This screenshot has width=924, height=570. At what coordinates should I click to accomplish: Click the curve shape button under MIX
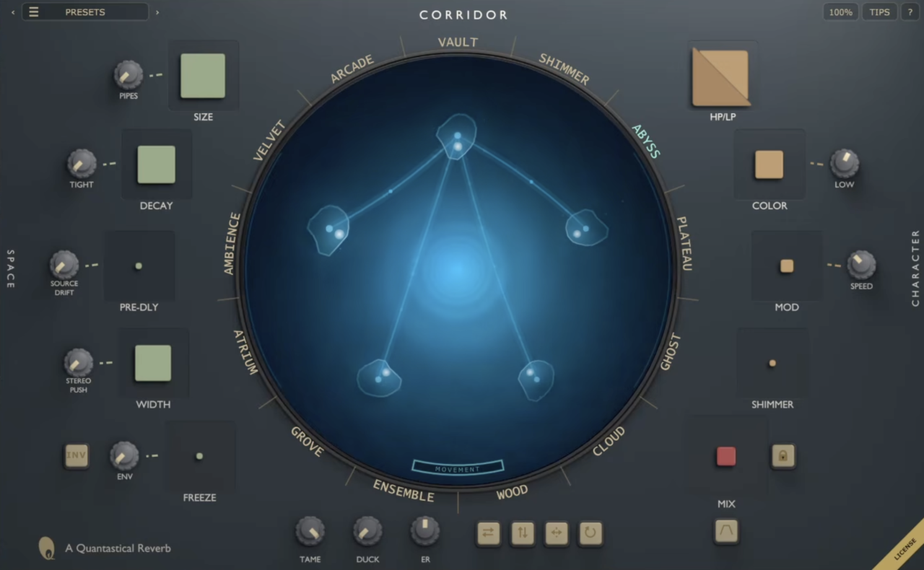click(726, 531)
